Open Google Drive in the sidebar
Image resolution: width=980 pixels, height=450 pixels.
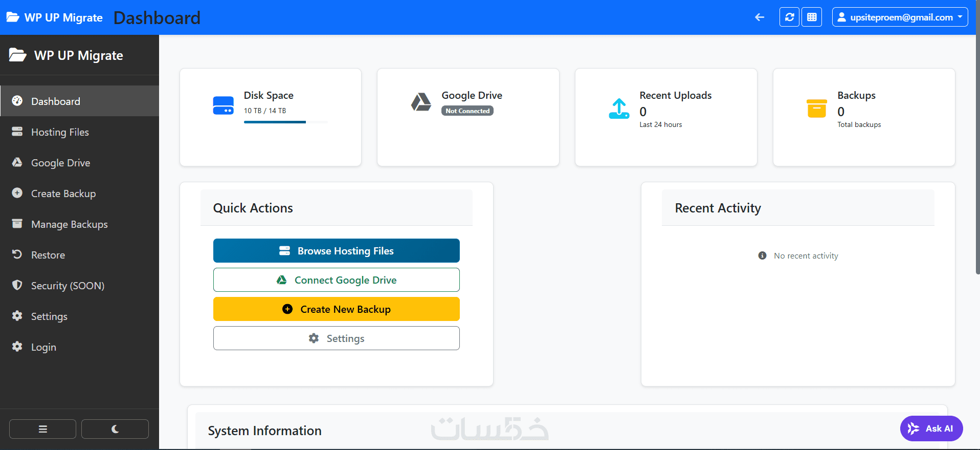point(79,162)
